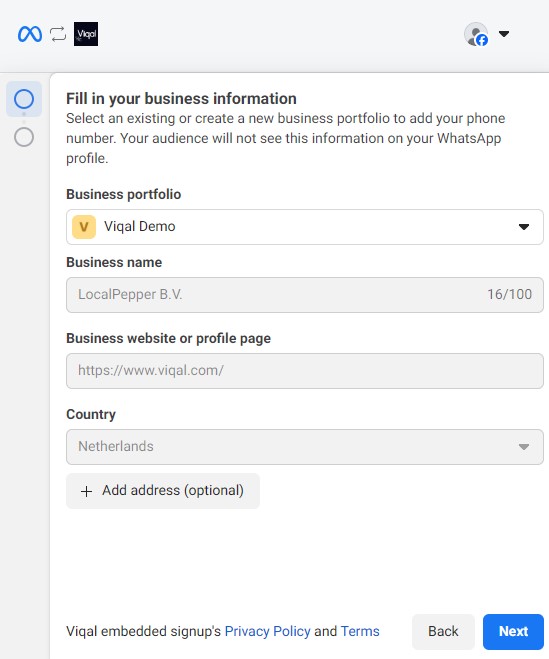Image resolution: width=549 pixels, height=659 pixels.
Task: Click Add address (optional) button
Action: pos(163,491)
